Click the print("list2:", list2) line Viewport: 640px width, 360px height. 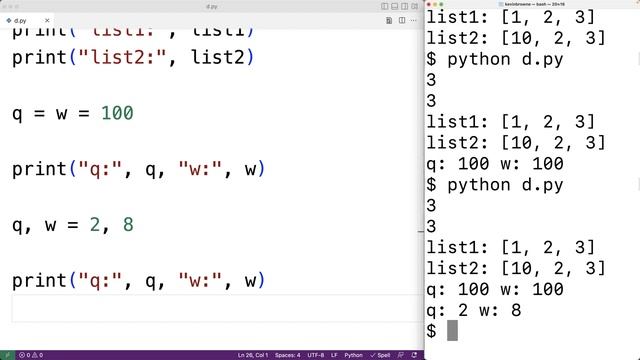(133, 57)
